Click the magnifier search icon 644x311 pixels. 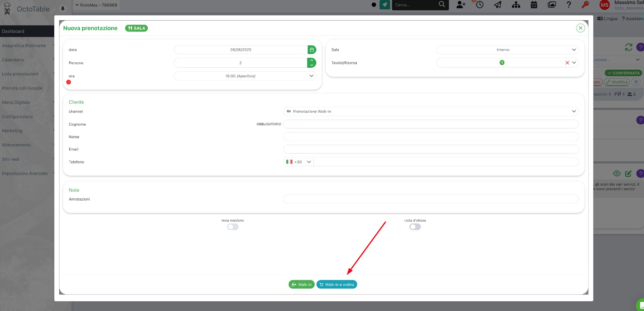point(442,4)
